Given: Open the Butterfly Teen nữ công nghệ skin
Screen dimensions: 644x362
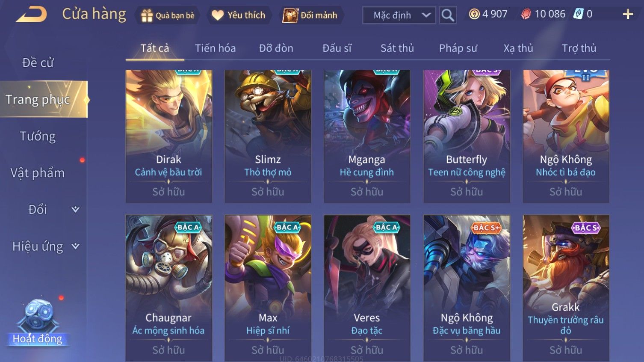Looking at the screenshot, I should 467,136.
